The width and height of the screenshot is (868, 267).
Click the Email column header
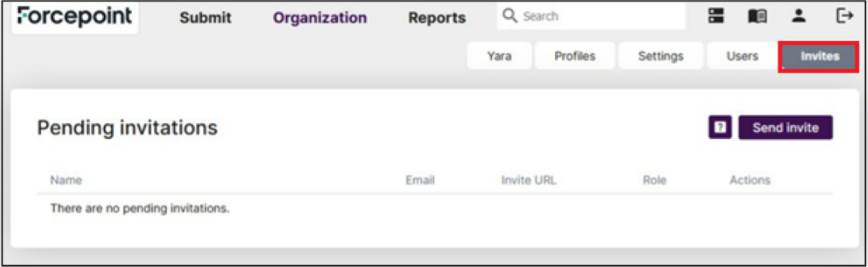(420, 180)
